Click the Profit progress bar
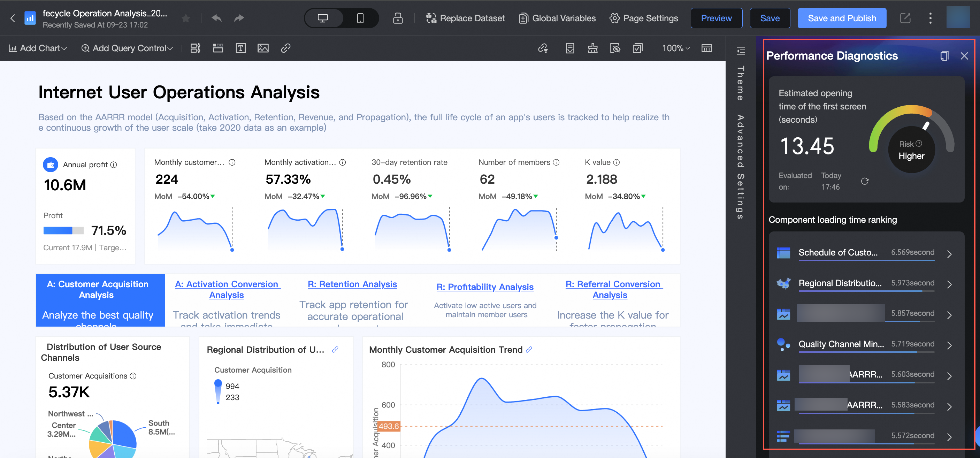980x458 pixels. [63, 230]
